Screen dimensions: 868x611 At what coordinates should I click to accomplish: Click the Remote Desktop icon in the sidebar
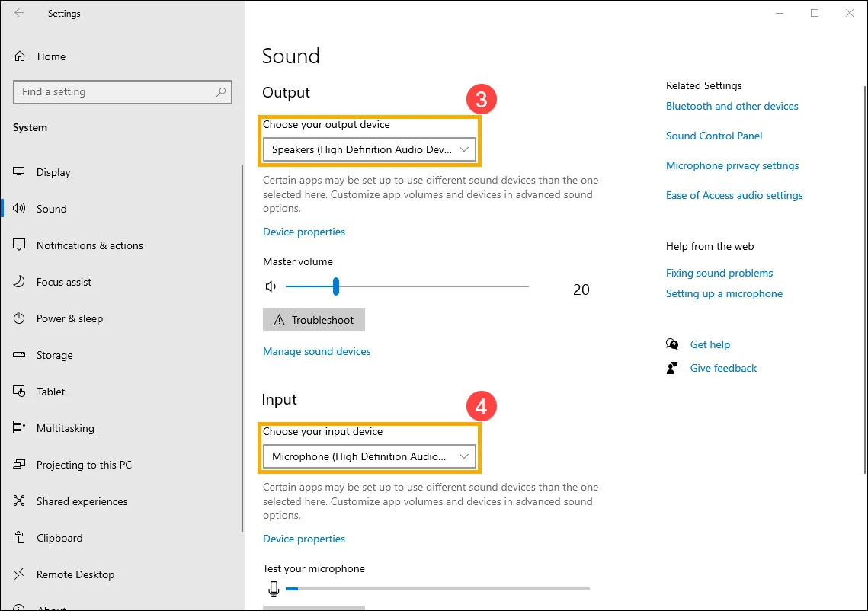pyautogui.click(x=18, y=574)
